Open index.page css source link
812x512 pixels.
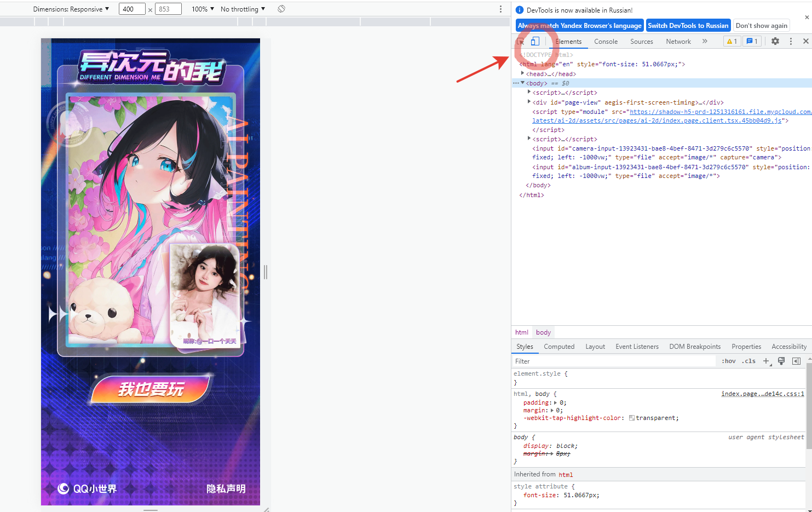[x=763, y=394]
